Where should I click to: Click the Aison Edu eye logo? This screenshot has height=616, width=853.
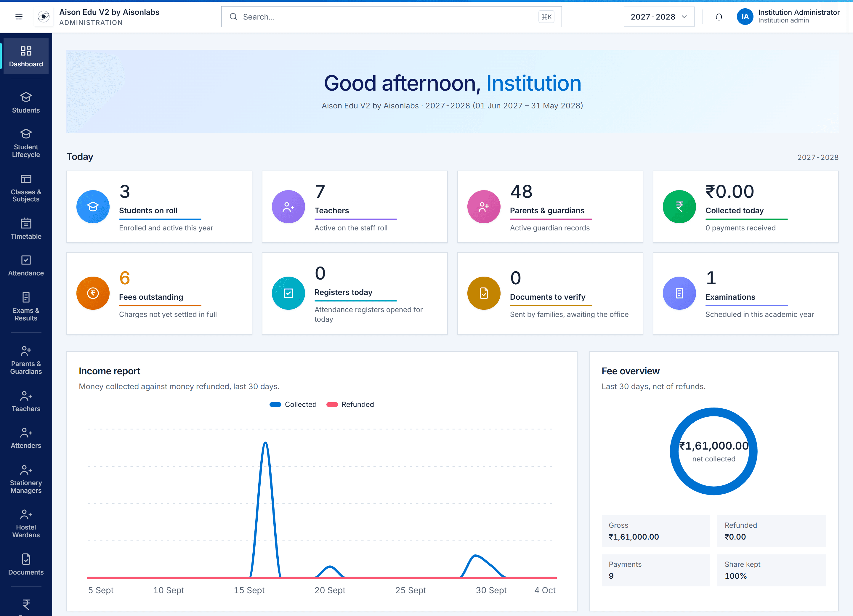44,17
